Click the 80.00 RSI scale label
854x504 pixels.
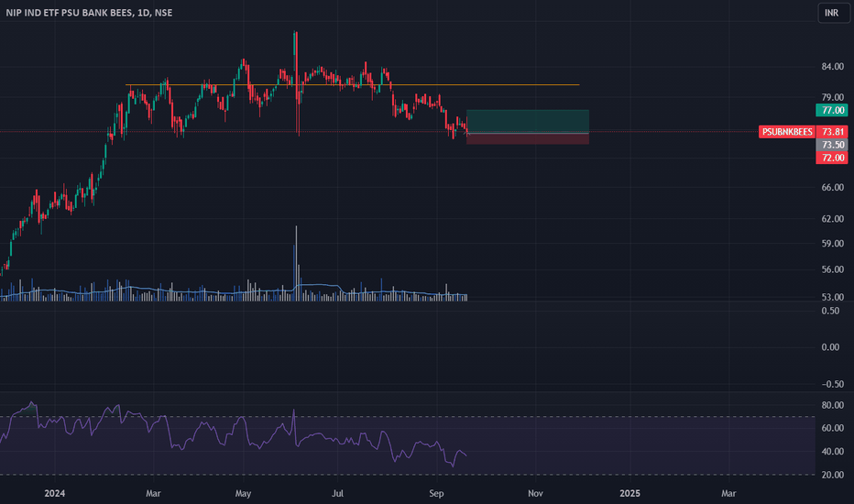click(832, 405)
